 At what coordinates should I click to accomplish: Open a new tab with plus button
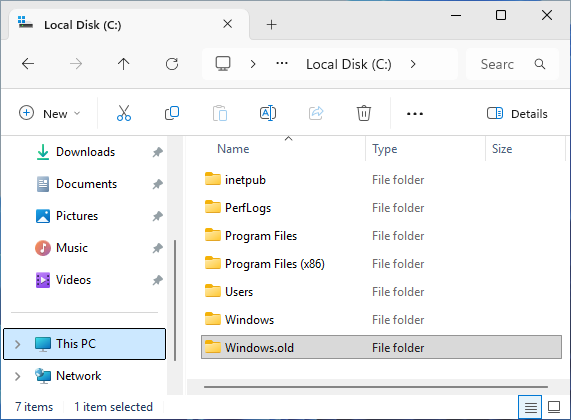click(272, 25)
